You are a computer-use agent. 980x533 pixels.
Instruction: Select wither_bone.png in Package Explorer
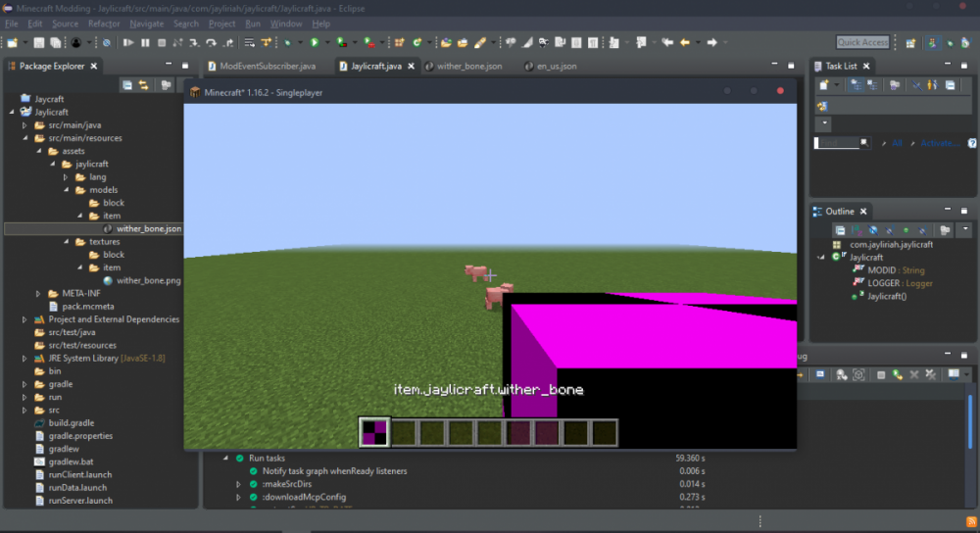pos(149,280)
